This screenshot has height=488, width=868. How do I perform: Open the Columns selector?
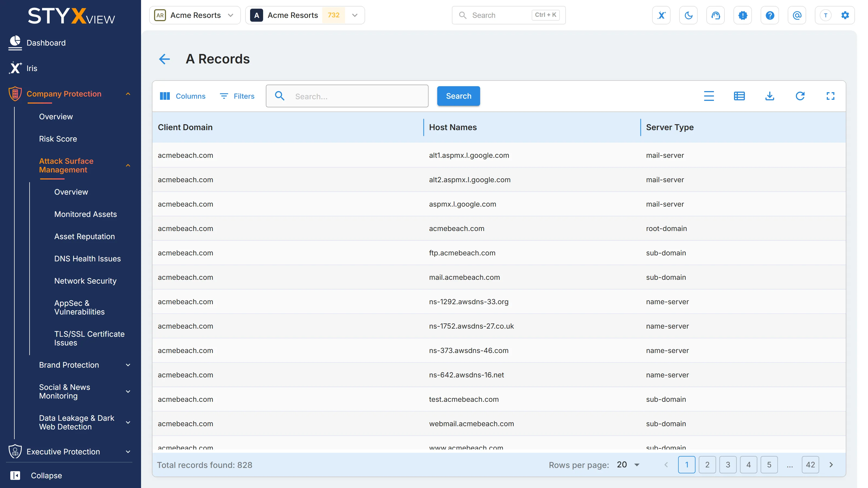point(182,96)
